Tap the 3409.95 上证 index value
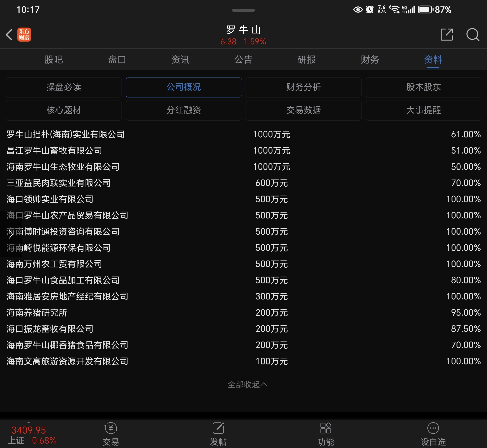The image size is (487, 448). coord(29,430)
